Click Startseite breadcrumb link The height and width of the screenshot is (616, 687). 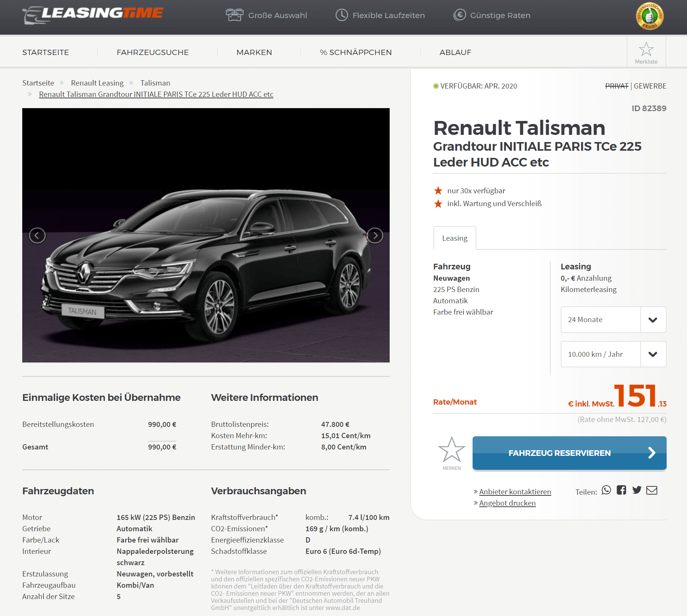tap(38, 83)
